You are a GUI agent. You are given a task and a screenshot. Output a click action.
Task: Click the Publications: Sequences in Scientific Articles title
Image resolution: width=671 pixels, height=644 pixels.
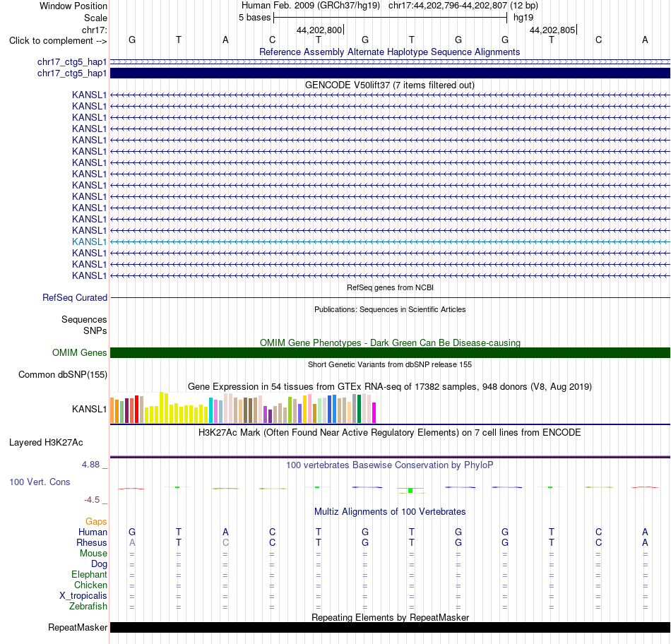pos(390,309)
